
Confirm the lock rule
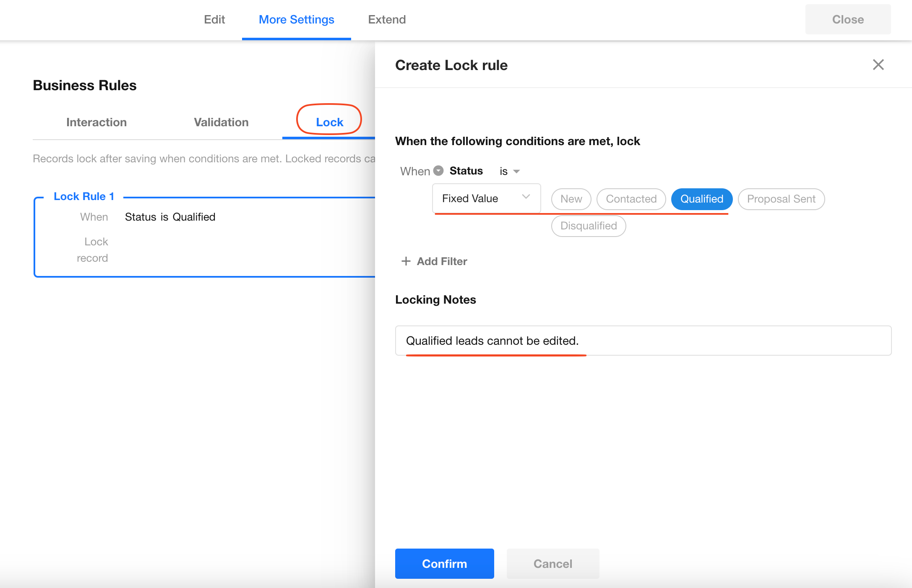coord(444,564)
